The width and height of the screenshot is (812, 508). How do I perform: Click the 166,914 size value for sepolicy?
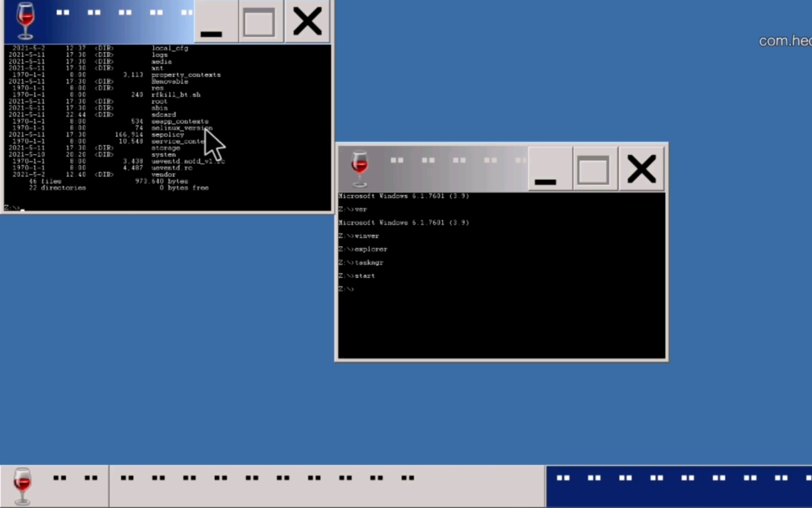[129, 135]
